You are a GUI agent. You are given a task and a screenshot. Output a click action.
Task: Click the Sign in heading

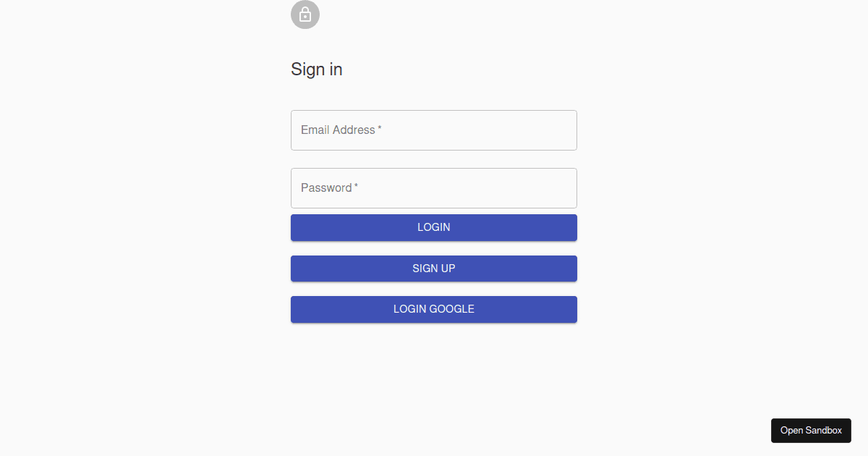316,69
